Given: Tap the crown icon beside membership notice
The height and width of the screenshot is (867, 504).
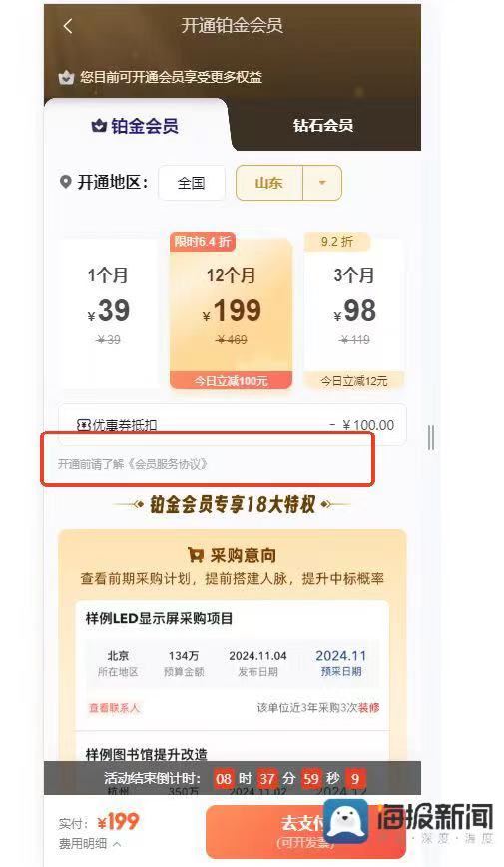Looking at the screenshot, I should coord(66,78).
